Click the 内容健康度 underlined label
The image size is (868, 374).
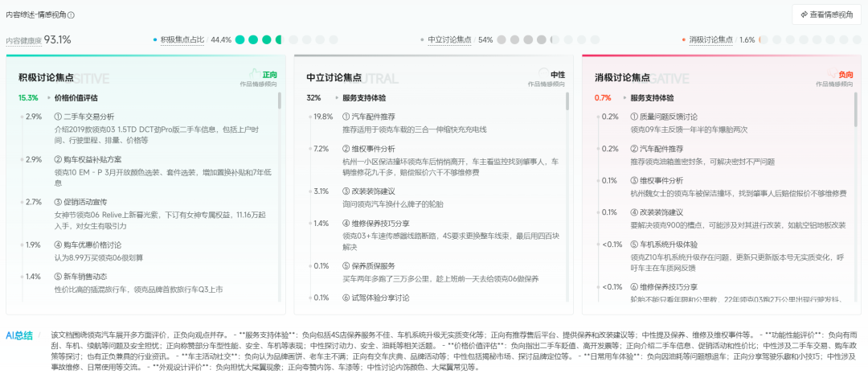pyautogui.click(x=23, y=40)
